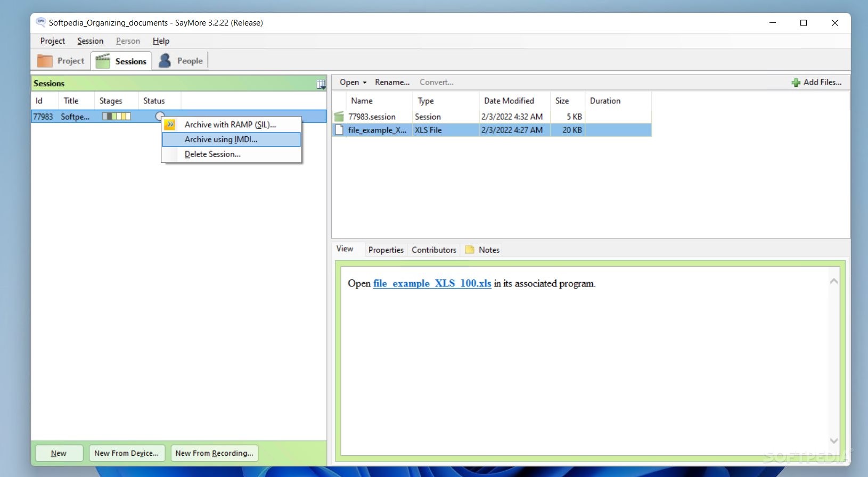
Task: Click the Notes tab yellow note icon
Action: (470, 250)
